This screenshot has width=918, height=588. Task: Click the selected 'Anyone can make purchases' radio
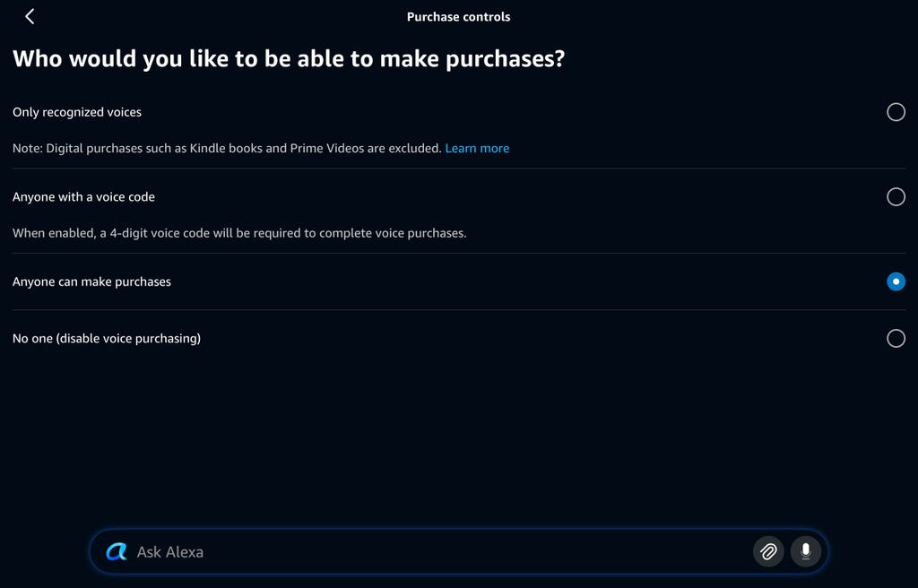pos(896,281)
